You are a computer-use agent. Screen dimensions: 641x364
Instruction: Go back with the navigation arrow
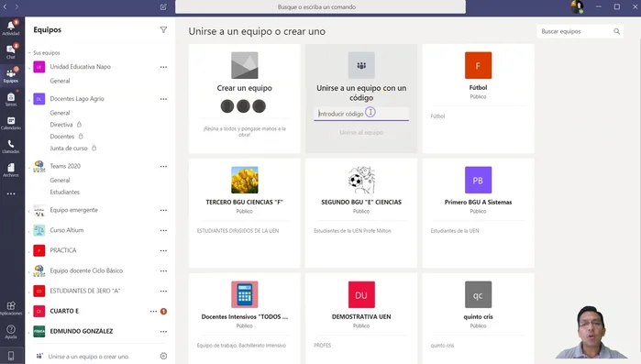tap(5, 6)
